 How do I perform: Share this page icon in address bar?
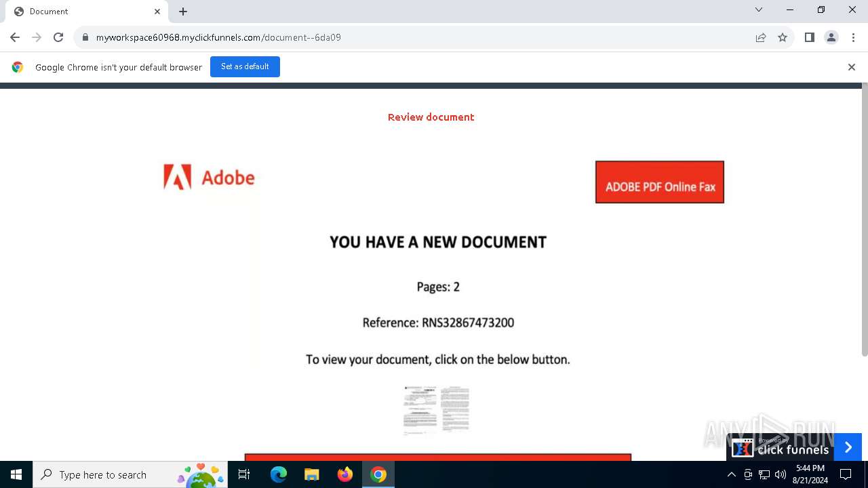[761, 37]
